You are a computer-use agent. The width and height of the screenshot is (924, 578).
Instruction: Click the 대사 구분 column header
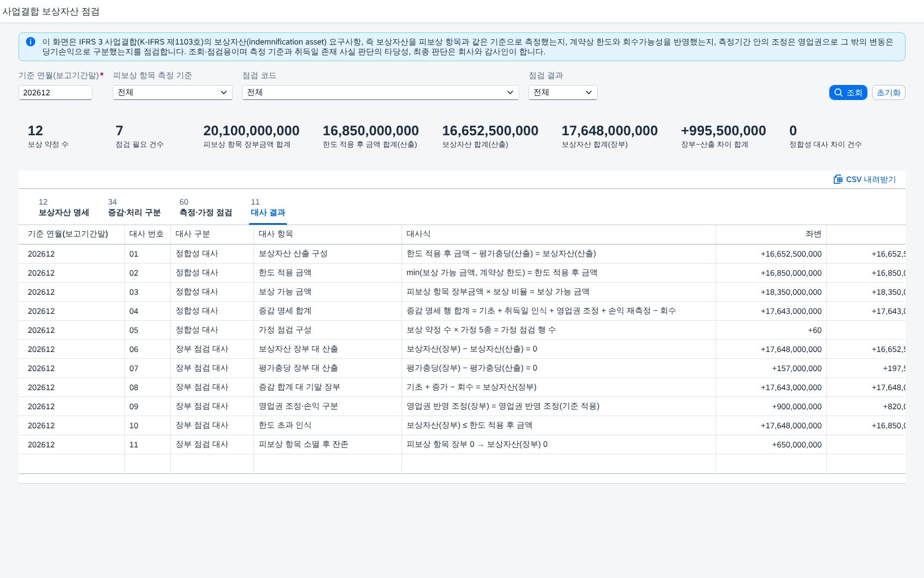click(212, 234)
